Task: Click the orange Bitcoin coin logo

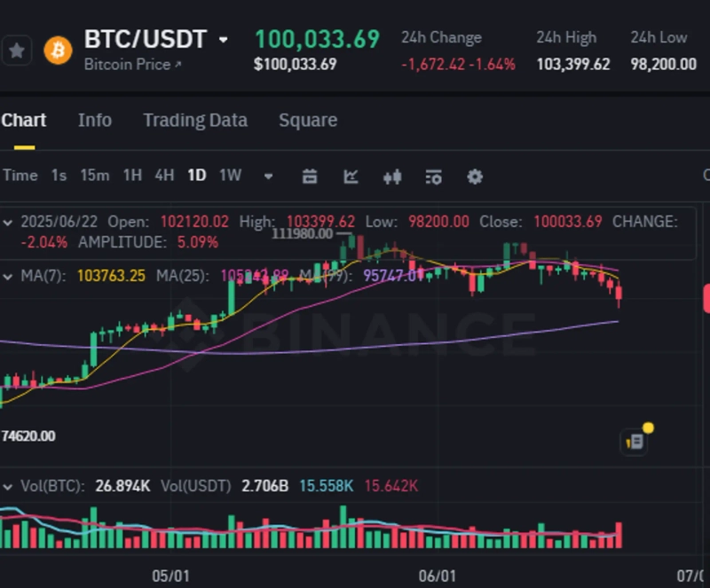Action: pos(59,51)
